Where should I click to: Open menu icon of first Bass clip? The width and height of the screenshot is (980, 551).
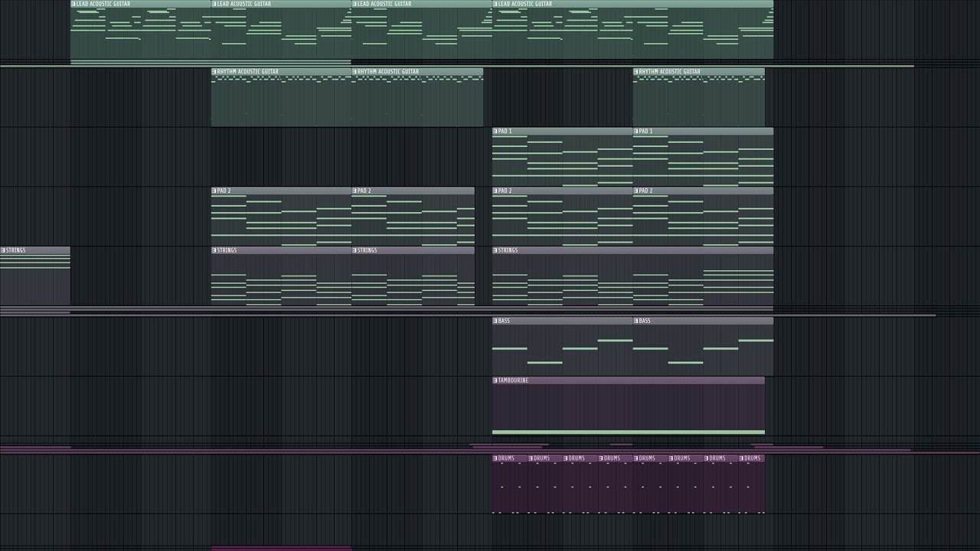tap(495, 321)
